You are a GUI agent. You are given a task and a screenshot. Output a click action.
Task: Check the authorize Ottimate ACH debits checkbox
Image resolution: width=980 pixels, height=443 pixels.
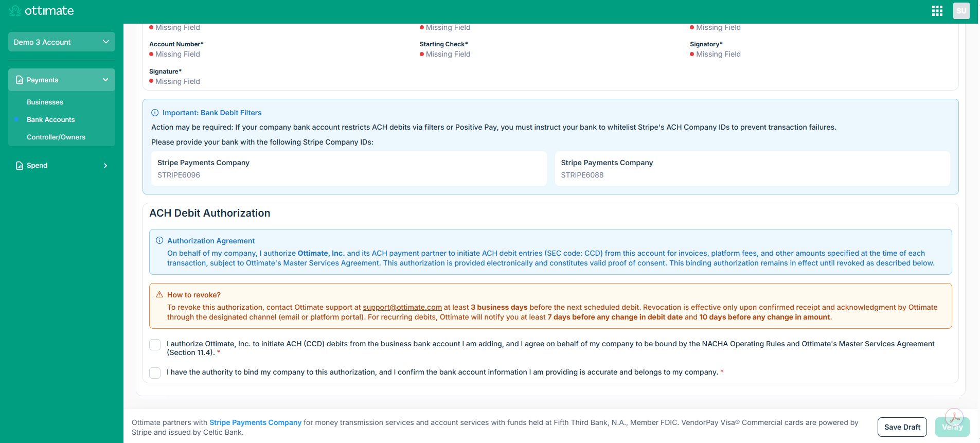pyautogui.click(x=155, y=345)
